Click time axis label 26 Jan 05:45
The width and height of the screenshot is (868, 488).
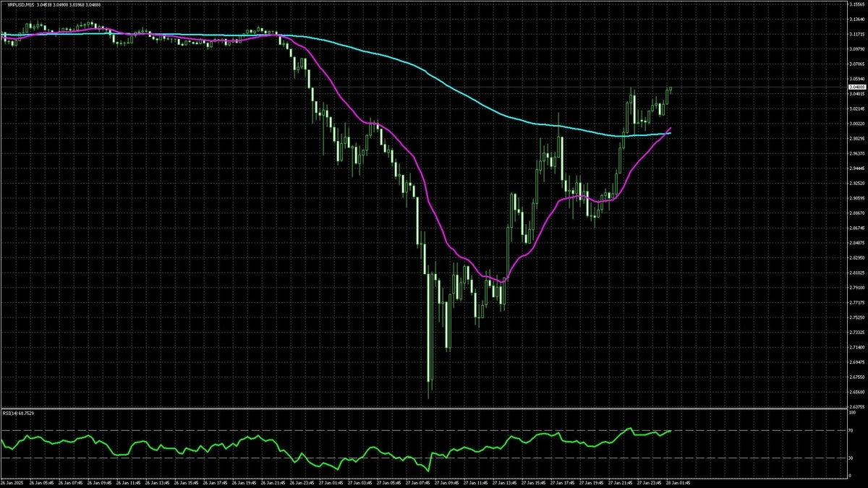tap(41, 483)
